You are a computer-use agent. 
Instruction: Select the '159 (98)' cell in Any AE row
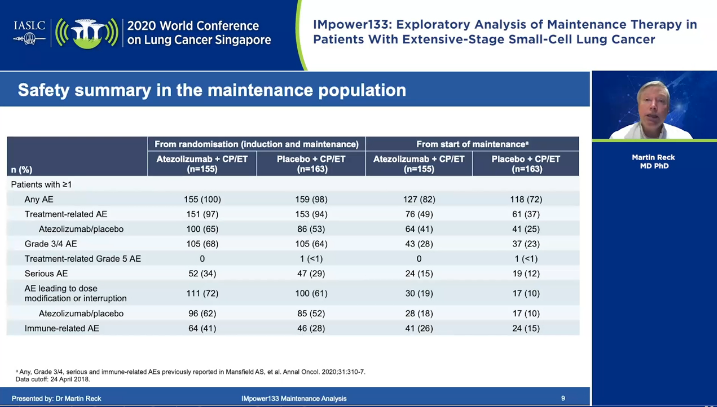click(311, 199)
